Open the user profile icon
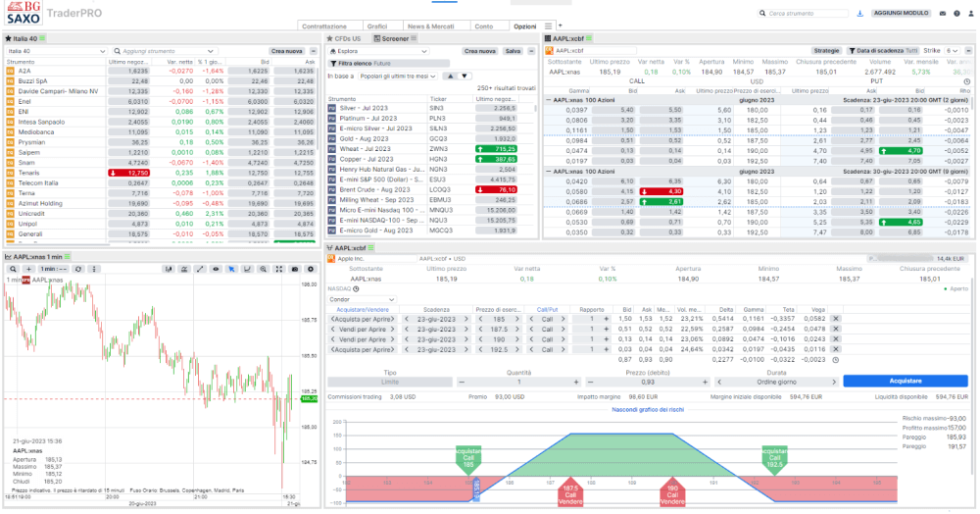This screenshot has height=514, width=980. click(x=970, y=13)
